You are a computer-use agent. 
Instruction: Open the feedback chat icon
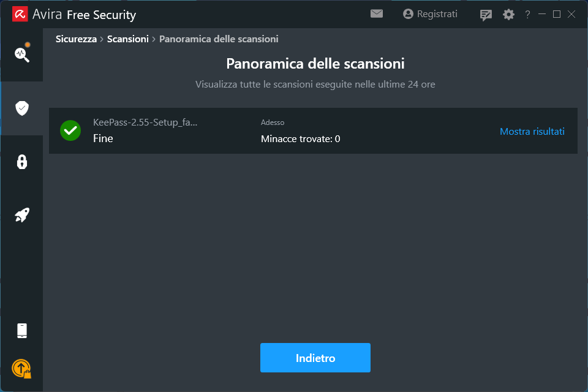tap(486, 15)
